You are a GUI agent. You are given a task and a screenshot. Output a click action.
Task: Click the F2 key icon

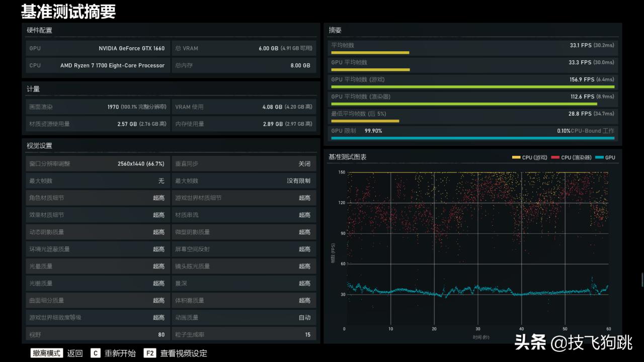pyautogui.click(x=149, y=353)
